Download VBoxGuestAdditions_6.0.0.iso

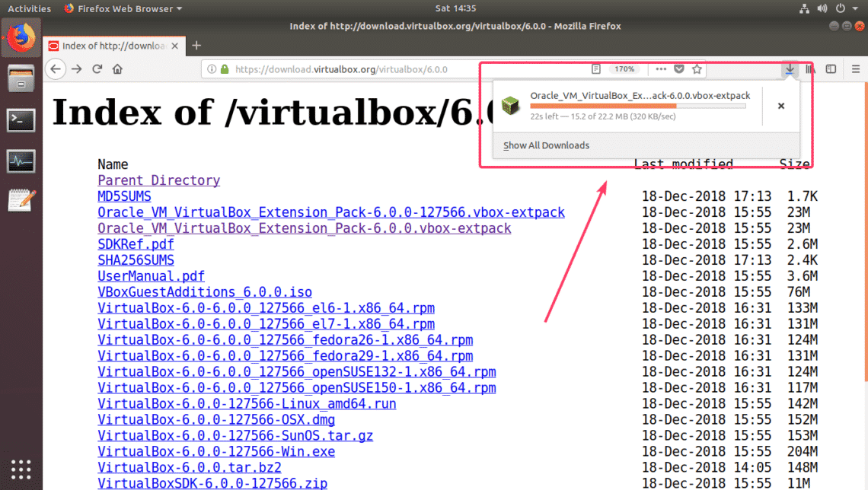click(x=205, y=292)
